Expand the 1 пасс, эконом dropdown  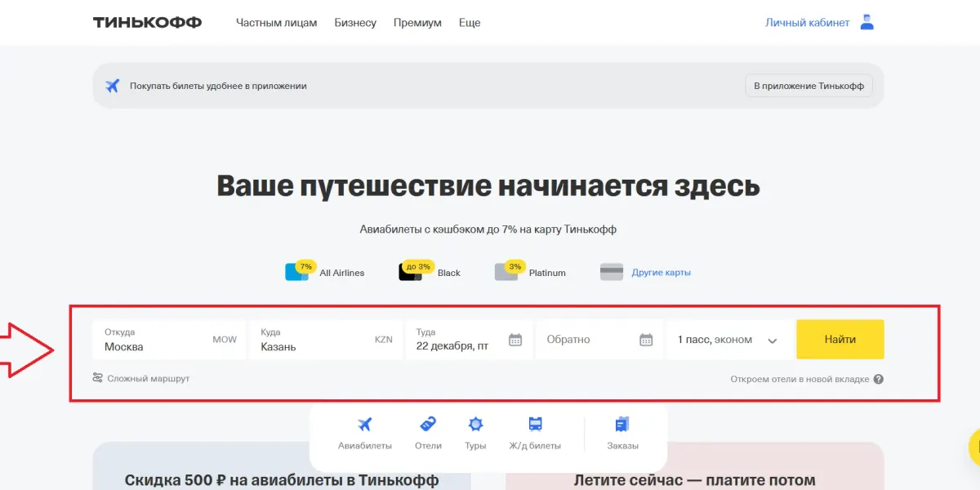click(729, 340)
